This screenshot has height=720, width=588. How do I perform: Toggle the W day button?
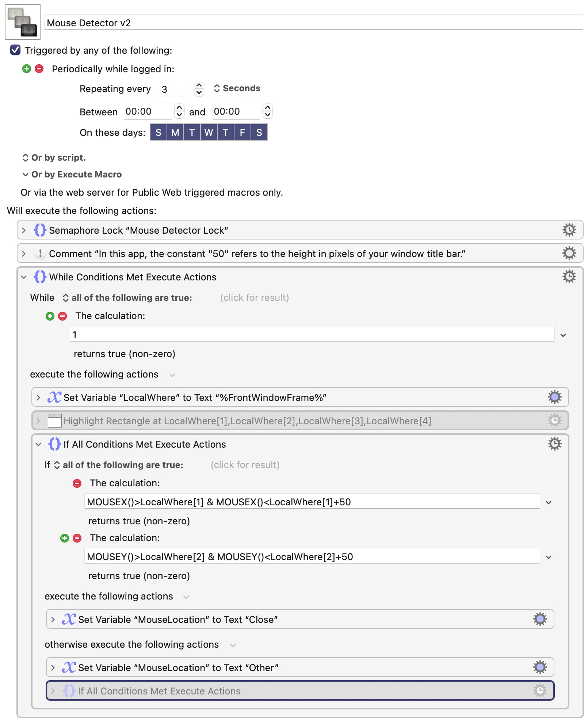click(x=209, y=132)
